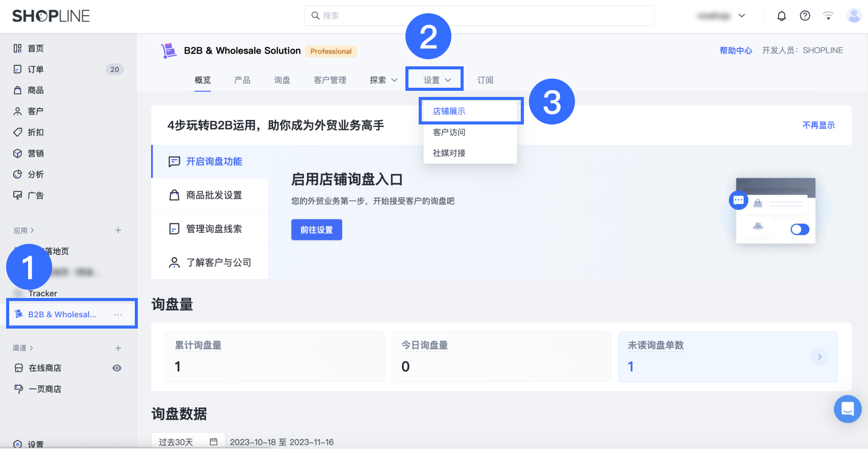The image size is (868, 449).
Task: Expand the 应用 section chevron
Action: point(33,230)
